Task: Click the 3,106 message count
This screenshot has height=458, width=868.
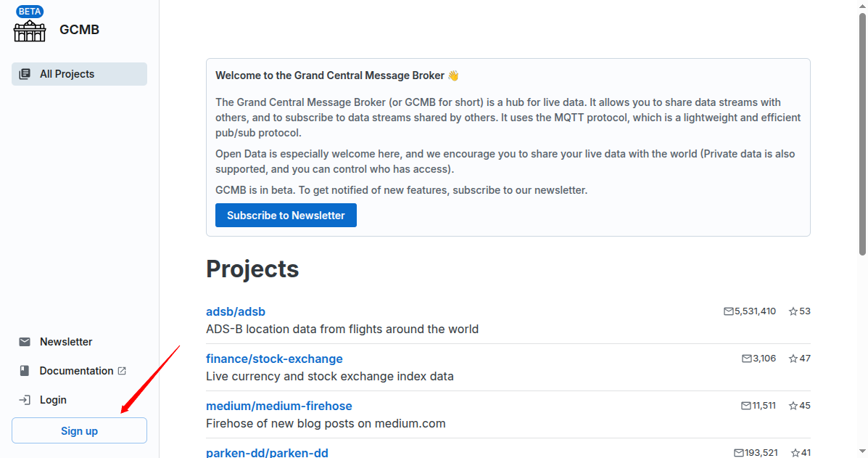Action: coord(764,359)
